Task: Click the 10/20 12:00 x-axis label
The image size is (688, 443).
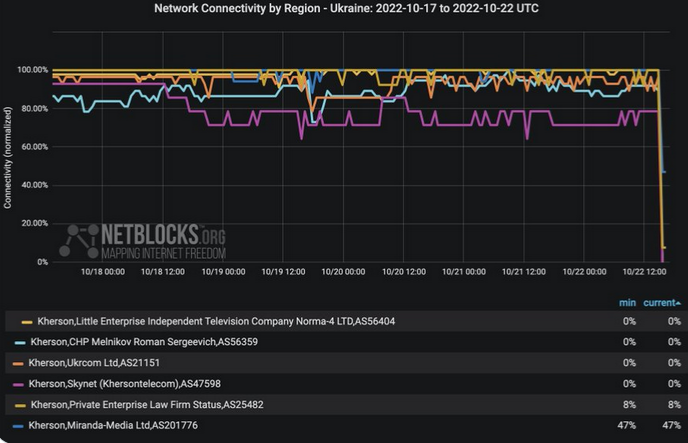Action: coord(404,272)
